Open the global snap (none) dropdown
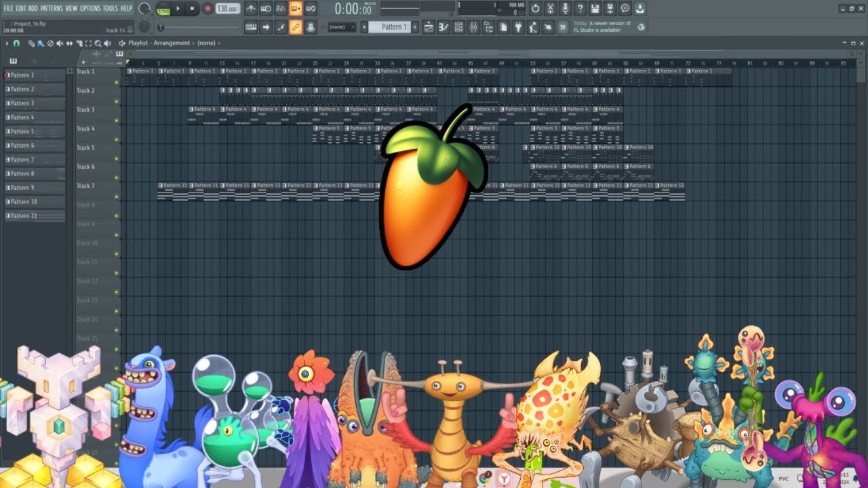Image resolution: width=868 pixels, height=488 pixels. pos(342,27)
